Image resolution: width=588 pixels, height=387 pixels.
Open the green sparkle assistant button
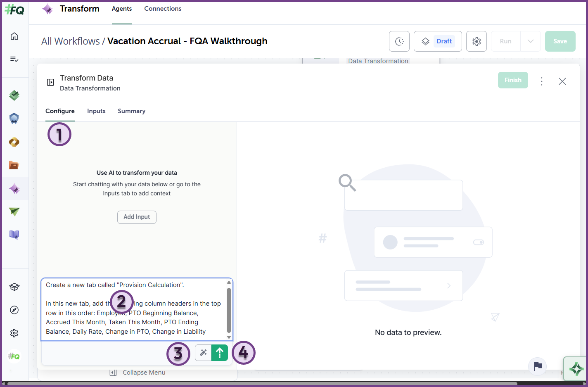[576, 368]
